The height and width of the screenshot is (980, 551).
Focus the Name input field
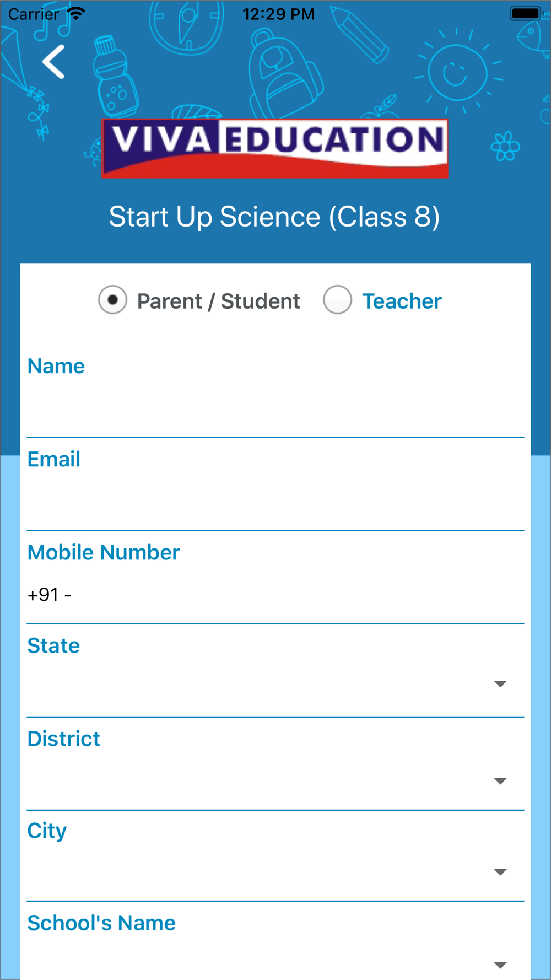pos(275,410)
